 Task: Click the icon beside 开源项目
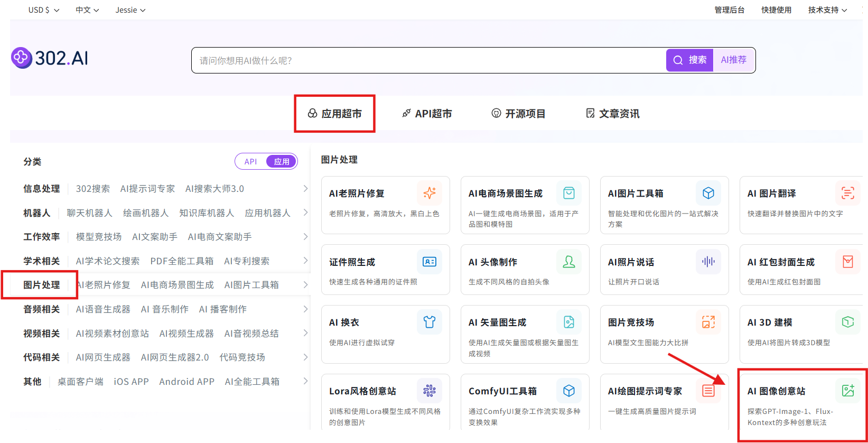(x=496, y=113)
